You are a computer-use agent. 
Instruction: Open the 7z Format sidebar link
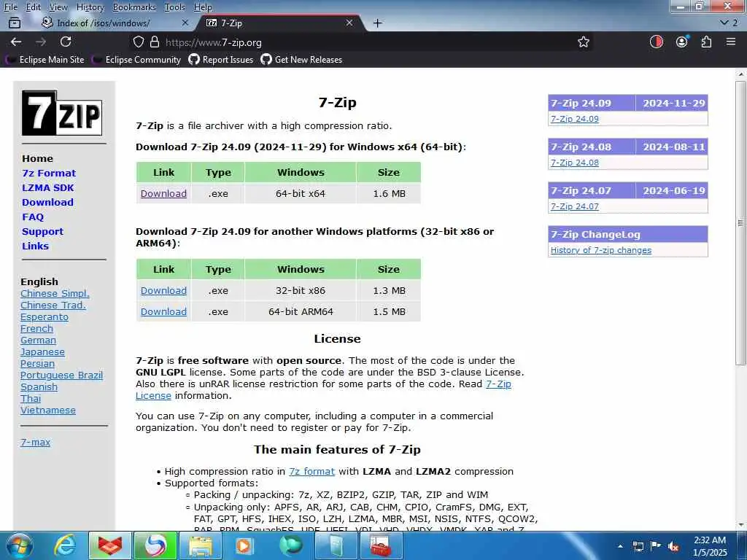pos(49,173)
